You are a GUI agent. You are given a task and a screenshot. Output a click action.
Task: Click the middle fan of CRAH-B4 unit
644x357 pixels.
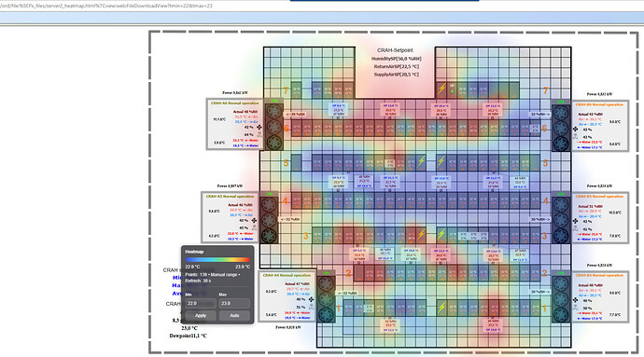[561, 299]
